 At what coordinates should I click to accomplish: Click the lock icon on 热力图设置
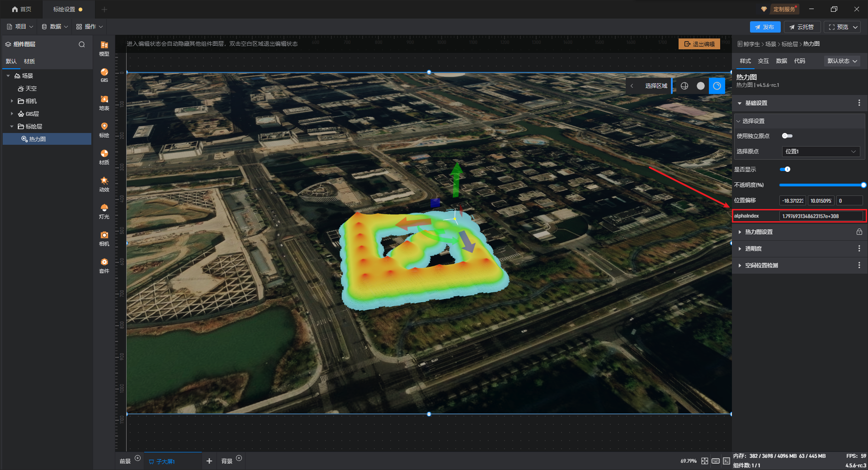859,232
